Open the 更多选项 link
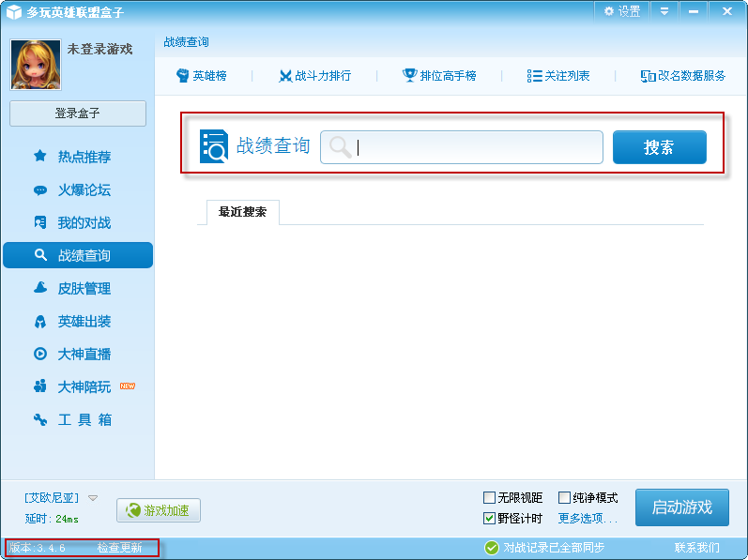748x560 pixels. click(588, 519)
